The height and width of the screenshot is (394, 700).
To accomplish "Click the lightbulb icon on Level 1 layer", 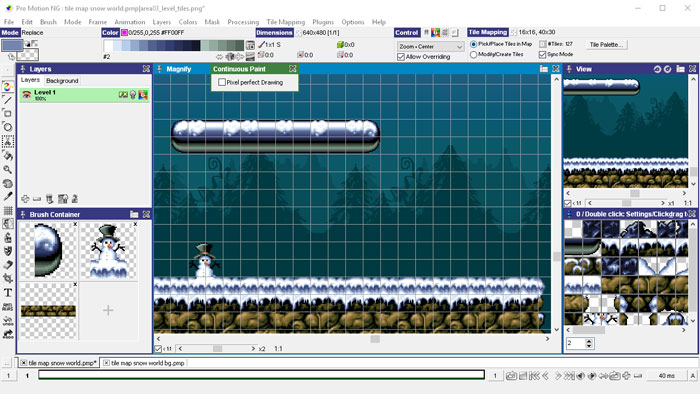I will tap(133, 95).
